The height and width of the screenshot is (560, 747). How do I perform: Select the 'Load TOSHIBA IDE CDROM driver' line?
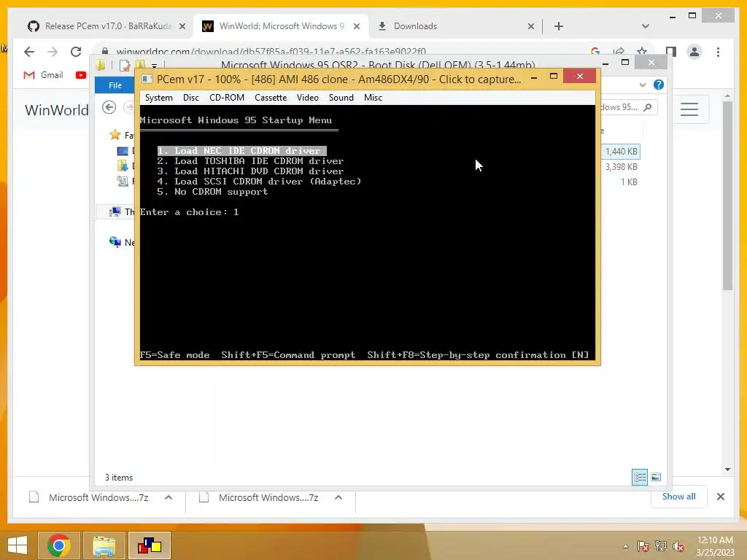(250, 161)
